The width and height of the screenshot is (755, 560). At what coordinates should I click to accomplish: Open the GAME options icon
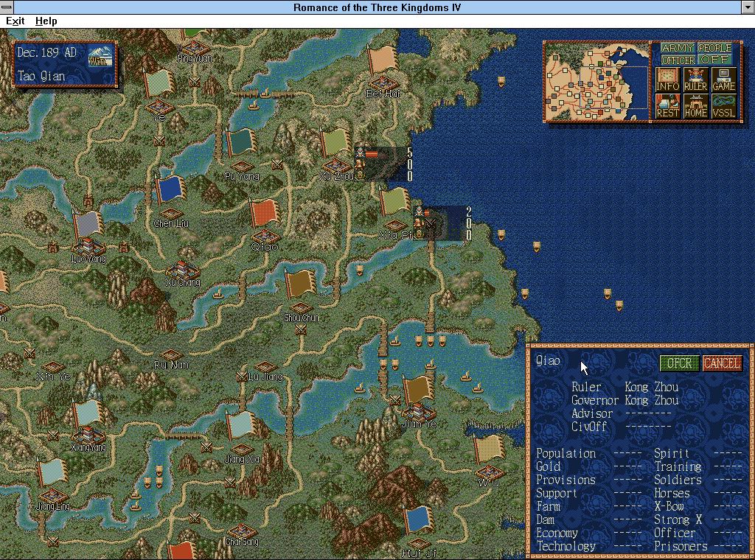[x=724, y=80]
